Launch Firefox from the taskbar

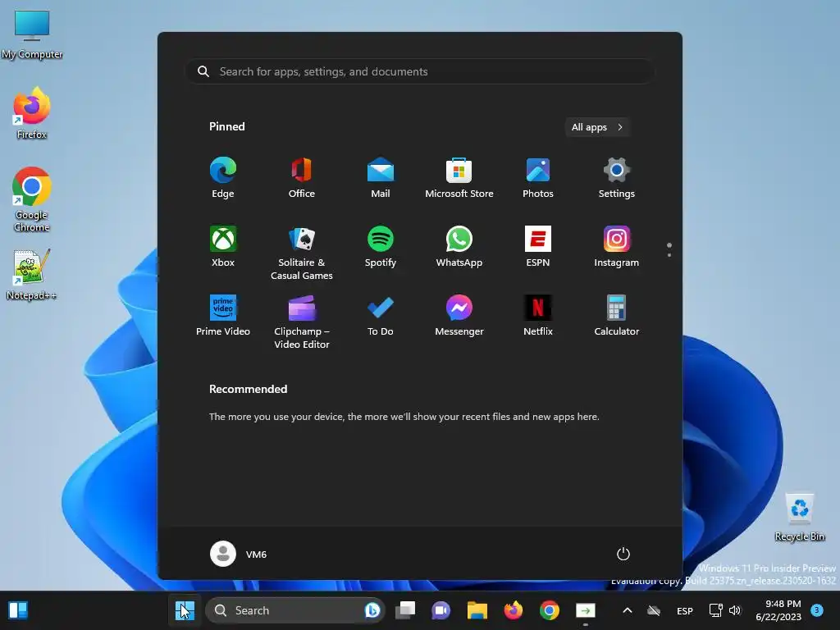point(514,610)
